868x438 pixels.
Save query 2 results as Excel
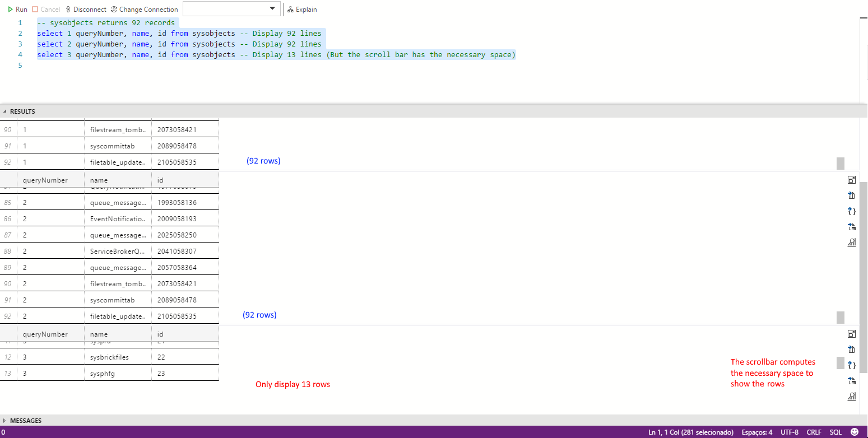pos(852,227)
